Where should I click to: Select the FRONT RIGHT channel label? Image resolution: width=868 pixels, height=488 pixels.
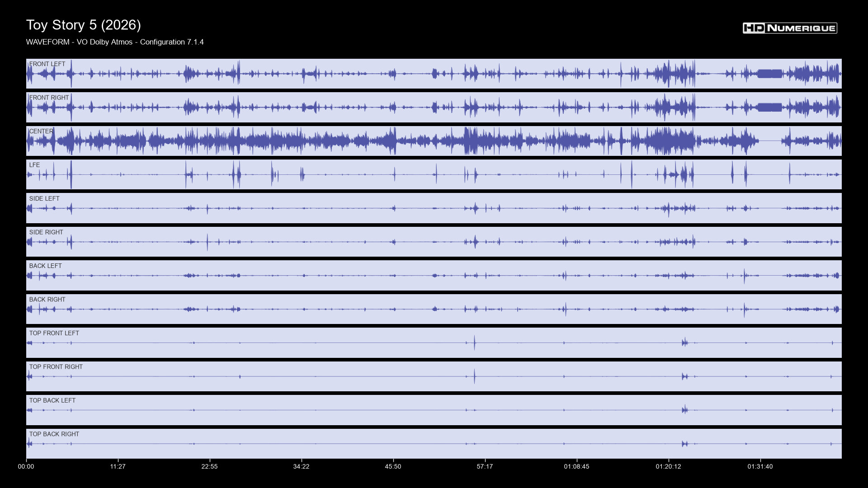tap(49, 98)
